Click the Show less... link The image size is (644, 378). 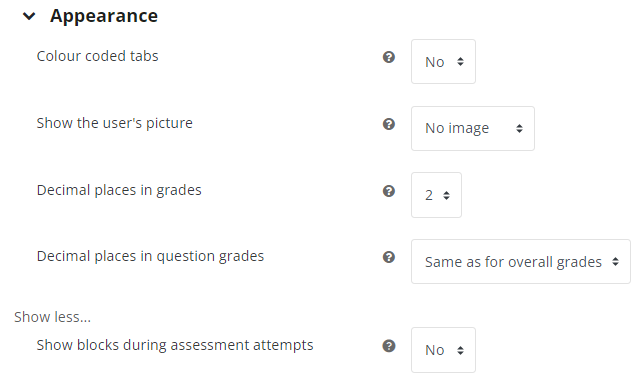tap(53, 317)
